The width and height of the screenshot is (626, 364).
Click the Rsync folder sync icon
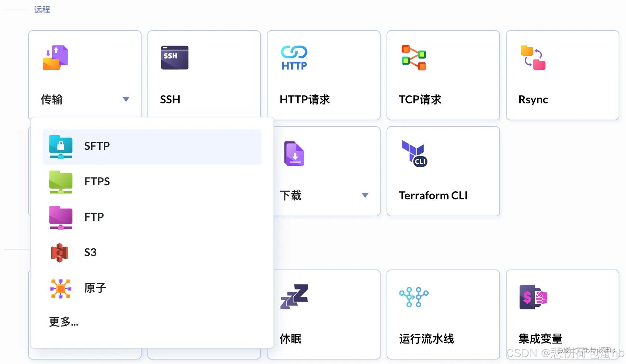point(533,58)
